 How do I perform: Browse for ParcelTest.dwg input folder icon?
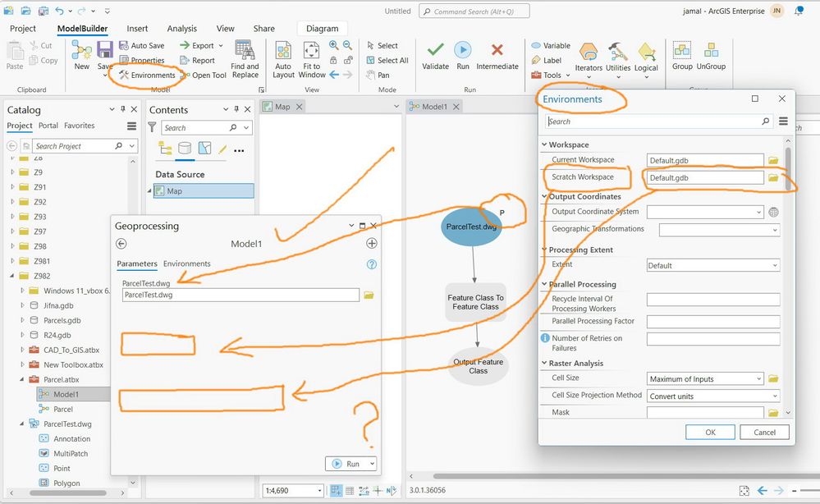[x=369, y=296]
